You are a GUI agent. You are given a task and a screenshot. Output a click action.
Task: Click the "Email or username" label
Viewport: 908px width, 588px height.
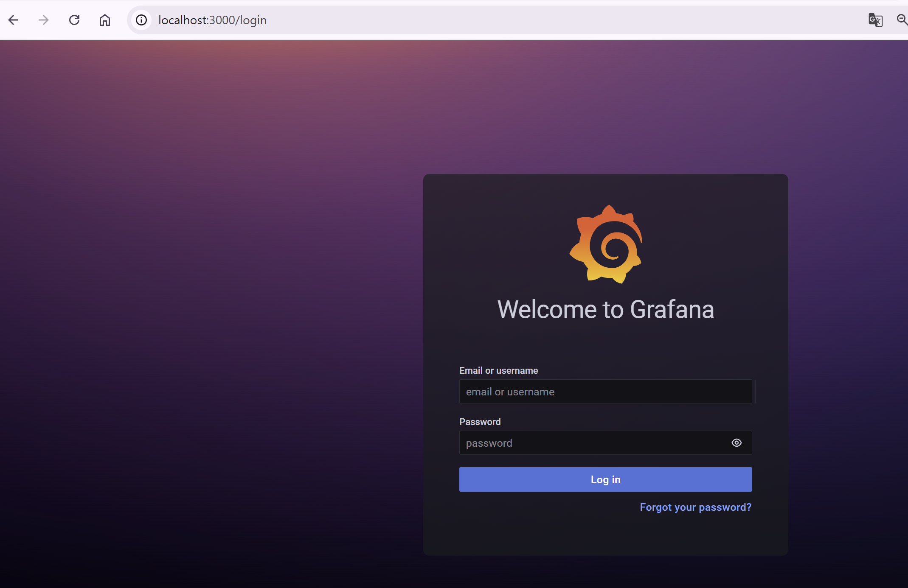click(x=498, y=370)
